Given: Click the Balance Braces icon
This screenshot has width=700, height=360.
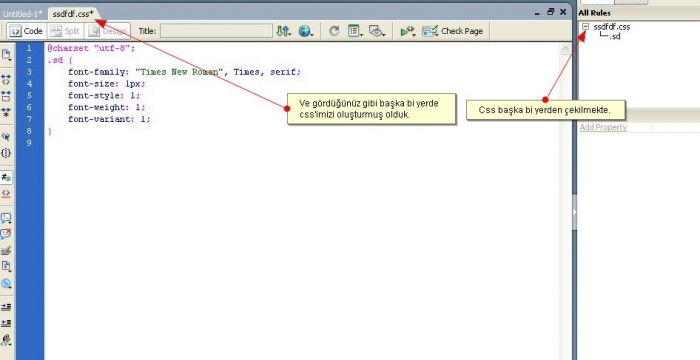Looking at the screenshot, I should (6, 153).
